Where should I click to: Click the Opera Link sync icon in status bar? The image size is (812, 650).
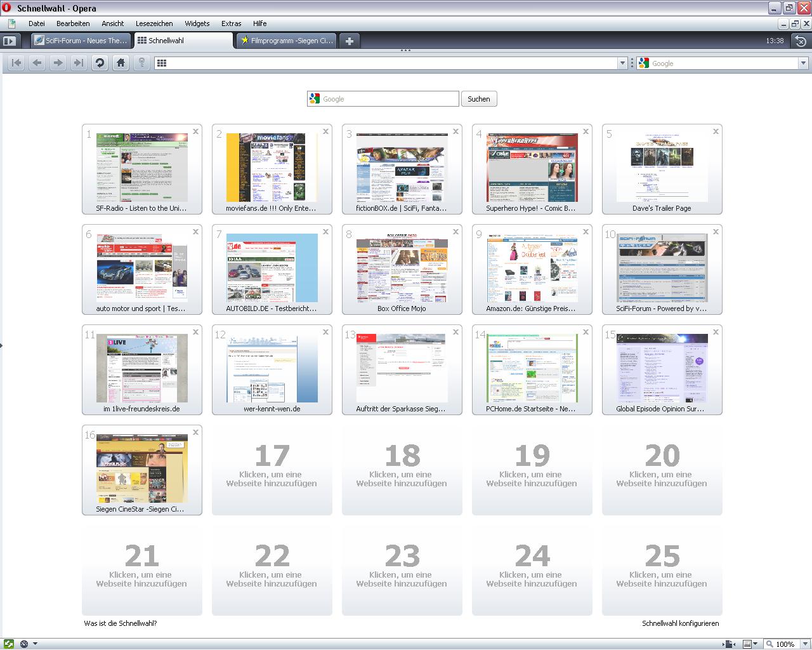(x=9, y=644)
